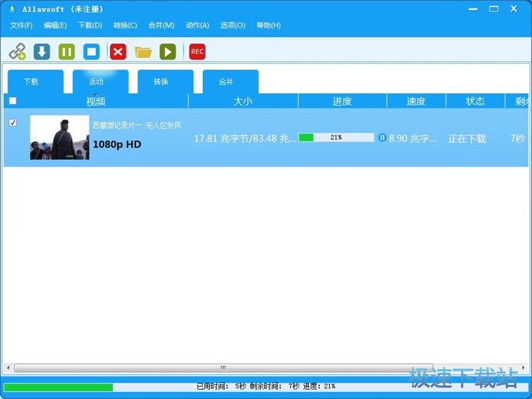Pause item via small blue pause icon
This screenshot has height=399, width=532.
[x=382, y=138]
